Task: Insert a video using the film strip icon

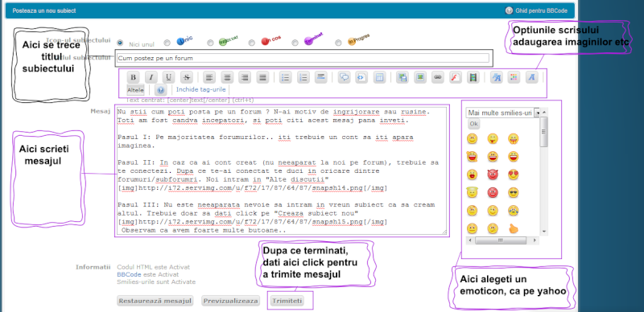Action: coord(473,77)
